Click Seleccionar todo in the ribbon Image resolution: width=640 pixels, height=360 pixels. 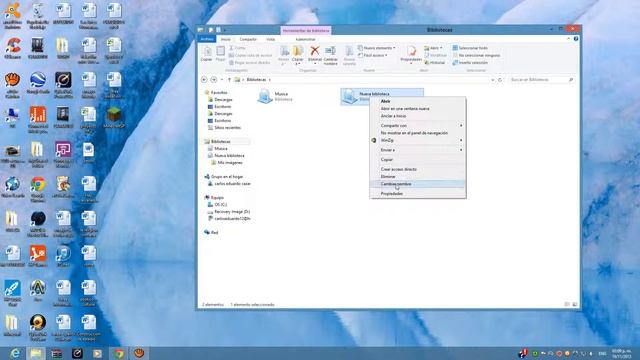[470, 48]
